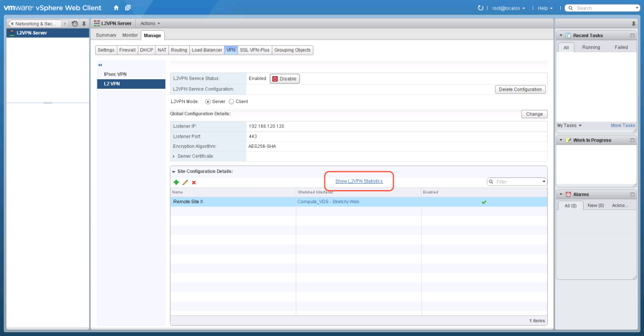Image resolution: width=644 pixels, height=336 pixels.
Task: Pin the left navigator panel
Action: [84, 24]
